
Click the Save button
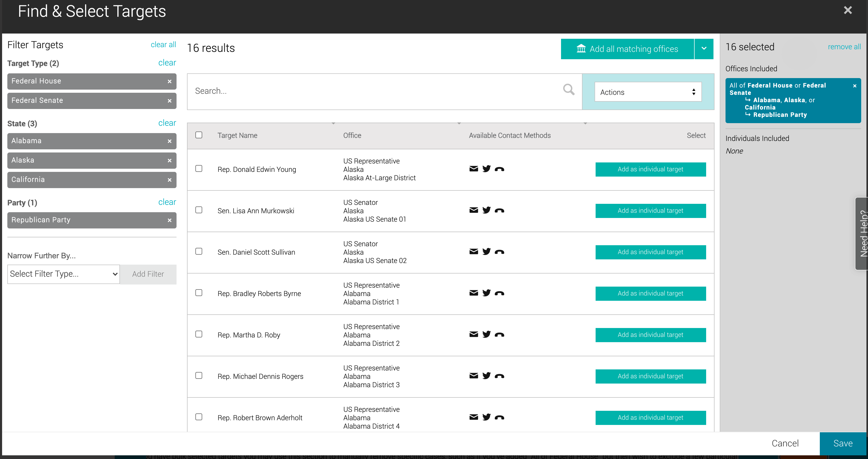(x=843, y=443)
